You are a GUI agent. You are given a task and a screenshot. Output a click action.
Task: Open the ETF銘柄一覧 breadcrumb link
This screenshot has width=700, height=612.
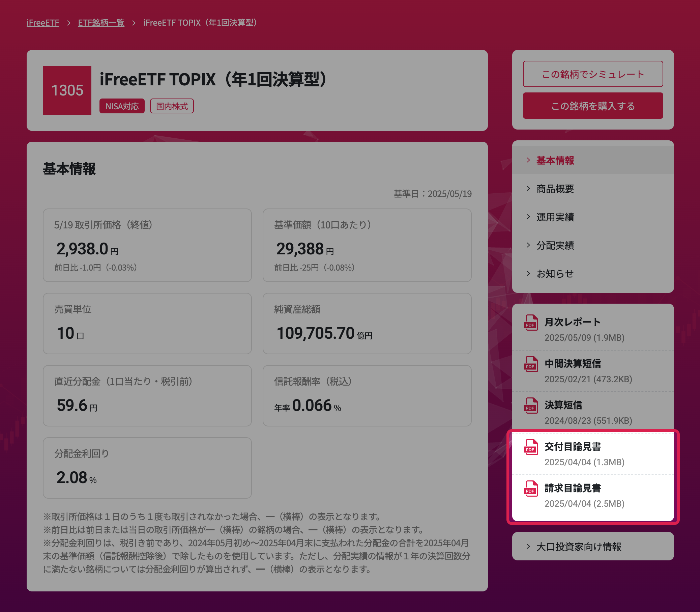tap(101, 23)
